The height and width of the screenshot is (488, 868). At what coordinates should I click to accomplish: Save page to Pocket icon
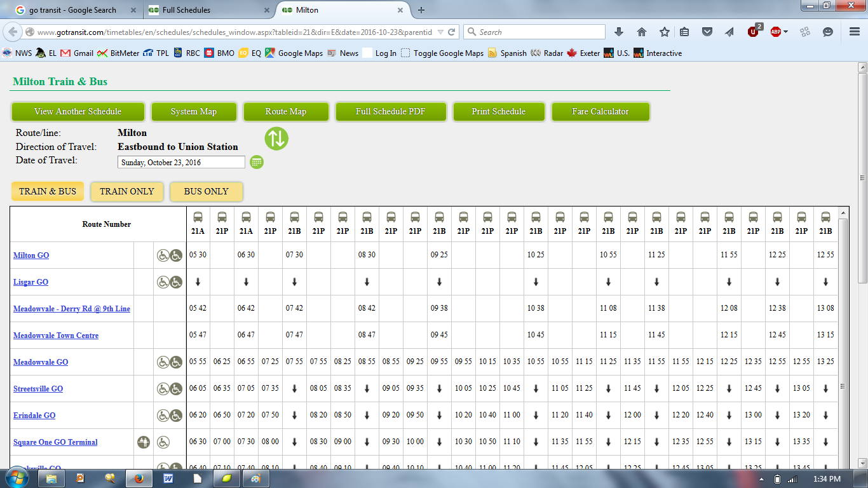(707, 32)
